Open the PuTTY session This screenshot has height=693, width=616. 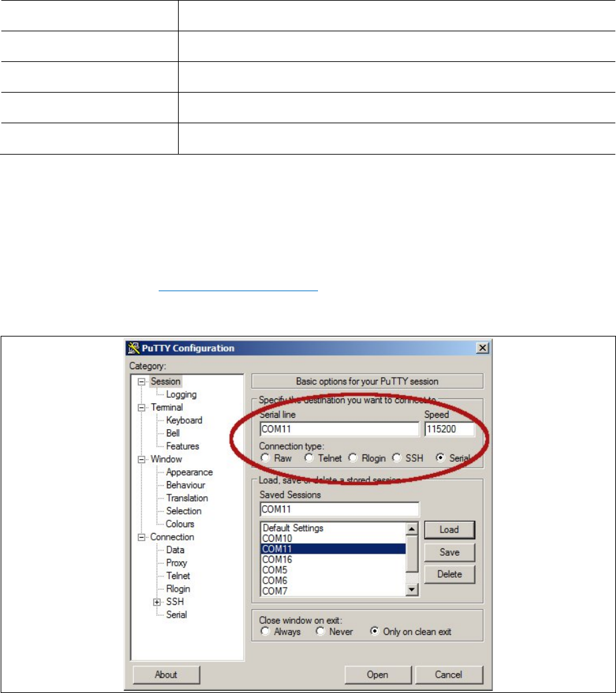377,675
